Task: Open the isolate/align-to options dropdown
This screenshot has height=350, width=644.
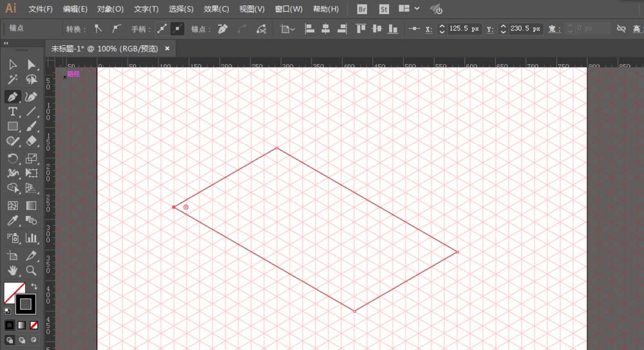Action: 287,29
